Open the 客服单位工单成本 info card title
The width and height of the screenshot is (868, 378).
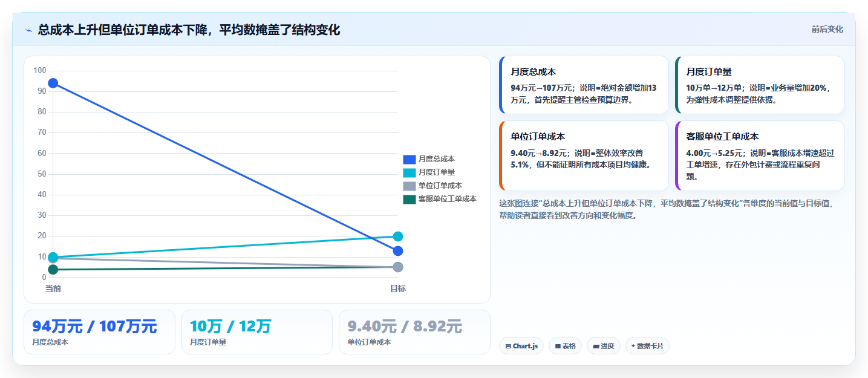pos(722,137)
